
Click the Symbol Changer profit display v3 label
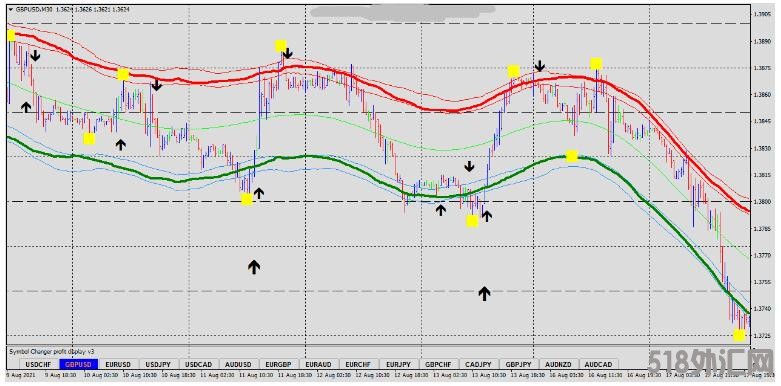(52, 351)
